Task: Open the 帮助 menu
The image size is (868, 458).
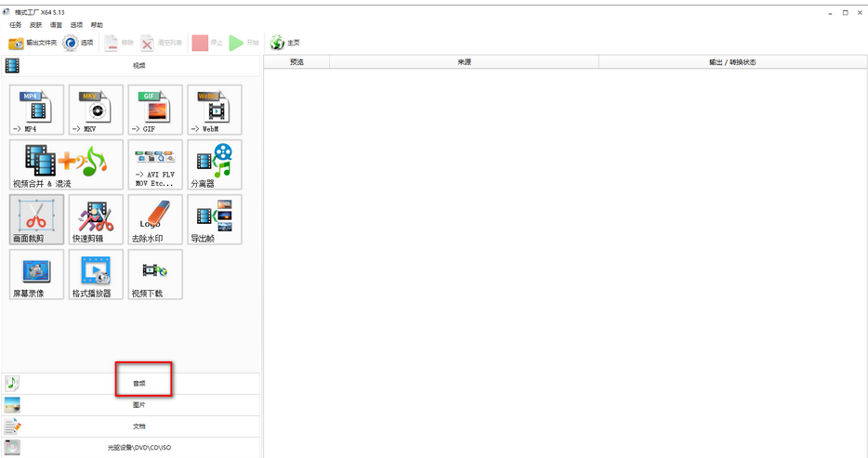Action: (x=97, y=25)
